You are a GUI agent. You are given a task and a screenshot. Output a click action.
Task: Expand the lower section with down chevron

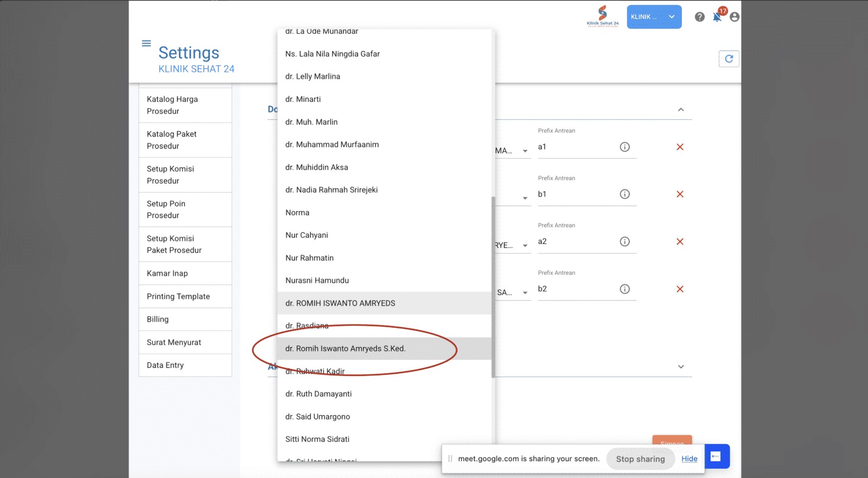pos(680,367)
